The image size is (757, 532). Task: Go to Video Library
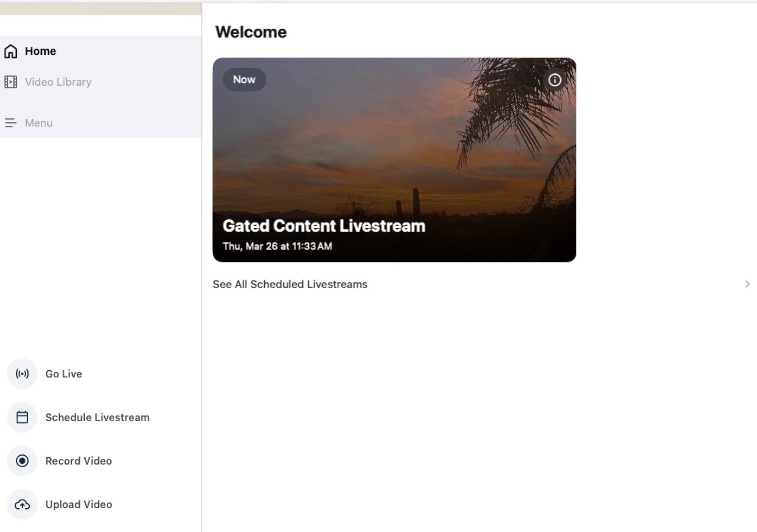pyautogui.click(x=101, y=82)
